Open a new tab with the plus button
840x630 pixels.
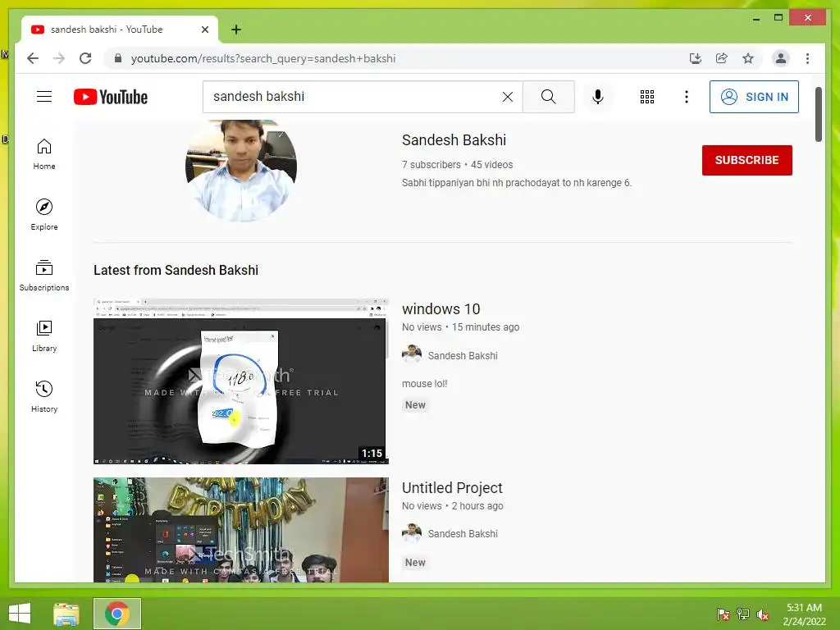(235, 30)
